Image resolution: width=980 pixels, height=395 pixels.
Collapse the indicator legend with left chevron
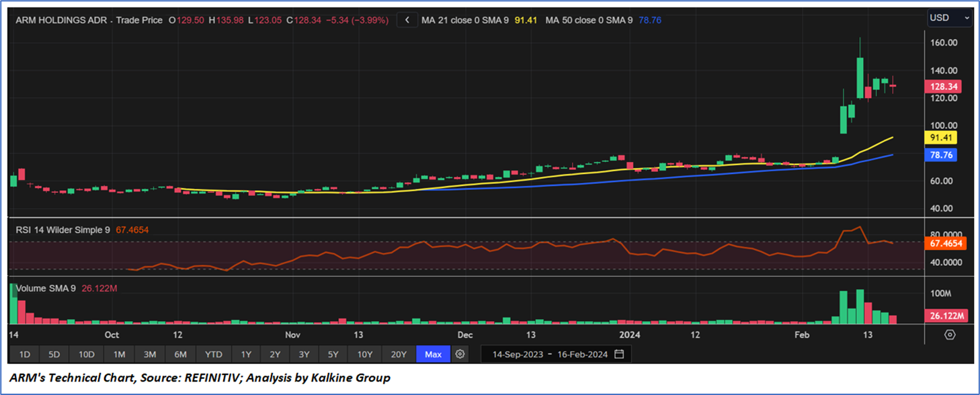click(x=407, y=20)
